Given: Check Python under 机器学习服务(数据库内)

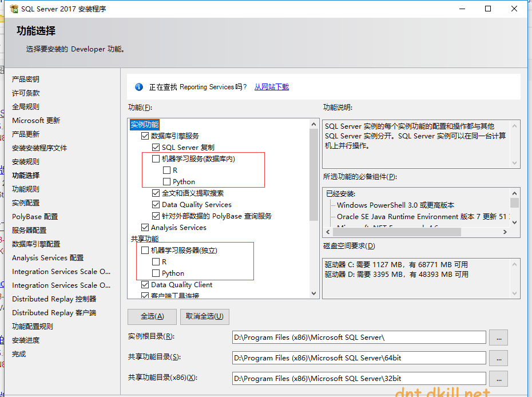Looking at the screenshot, I should click(x=166, y=181).
